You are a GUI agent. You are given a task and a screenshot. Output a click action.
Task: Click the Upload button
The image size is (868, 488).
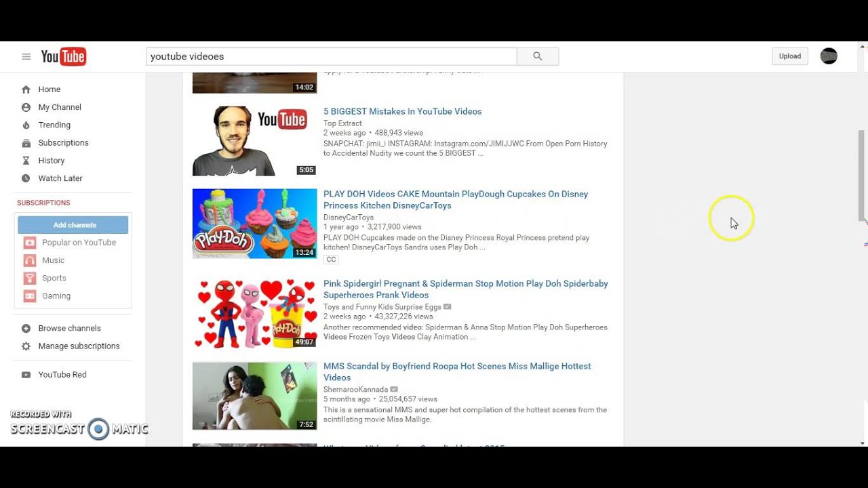[789, 56]
